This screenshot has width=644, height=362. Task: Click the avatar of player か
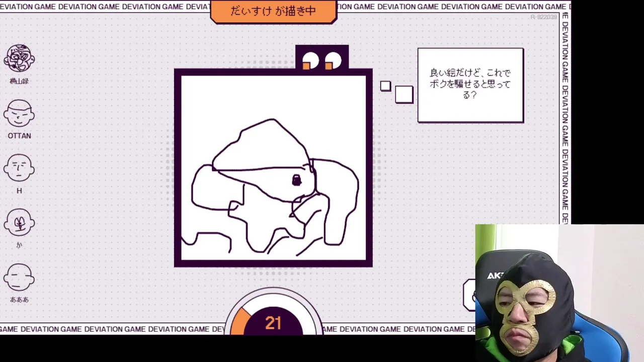point(19,223)
